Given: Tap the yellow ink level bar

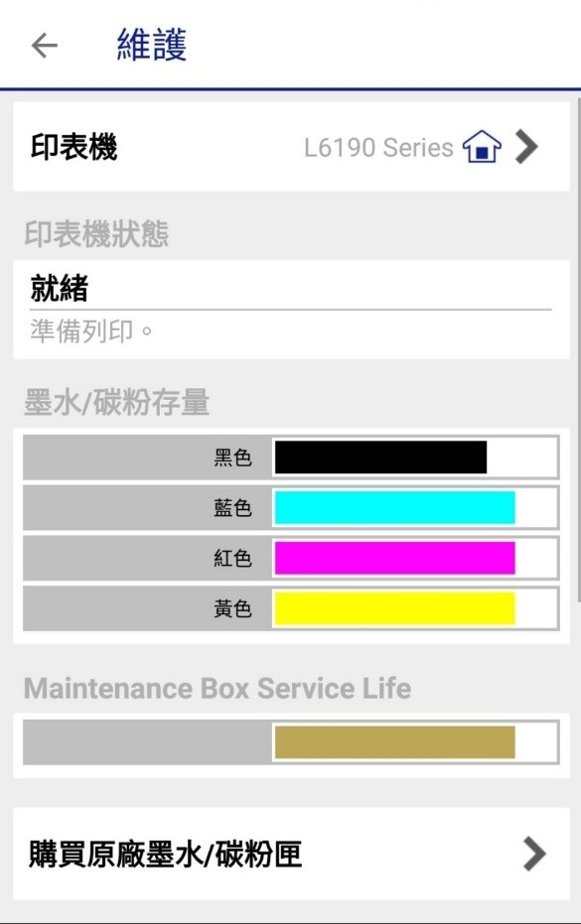Looking at the screenshot, I should (415, 608).
